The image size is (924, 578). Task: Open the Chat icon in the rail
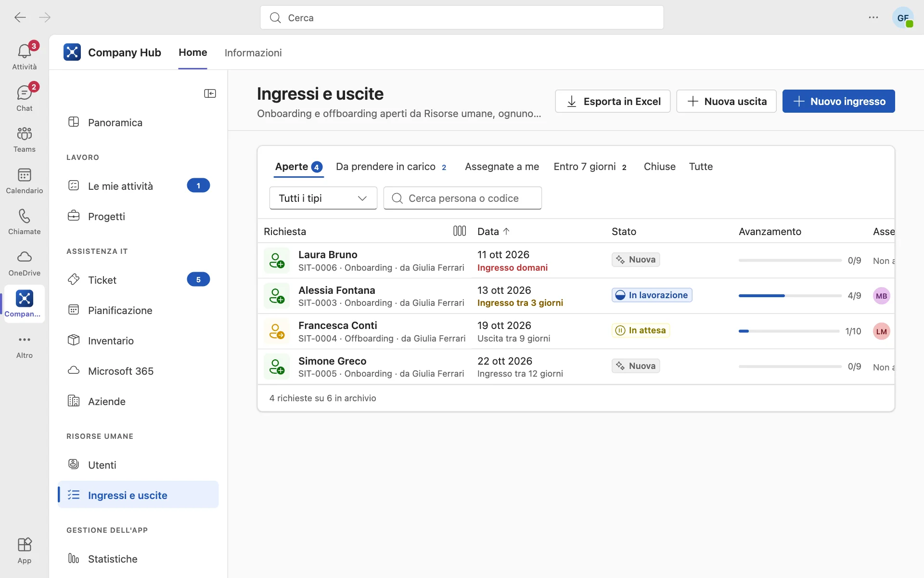click(x=25, y=97)
